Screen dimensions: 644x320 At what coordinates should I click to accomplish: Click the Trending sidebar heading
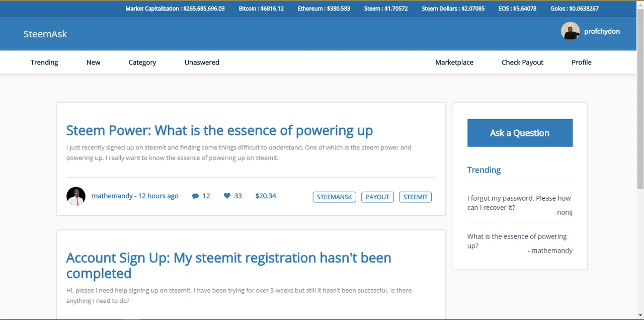(x=484, y=170)
